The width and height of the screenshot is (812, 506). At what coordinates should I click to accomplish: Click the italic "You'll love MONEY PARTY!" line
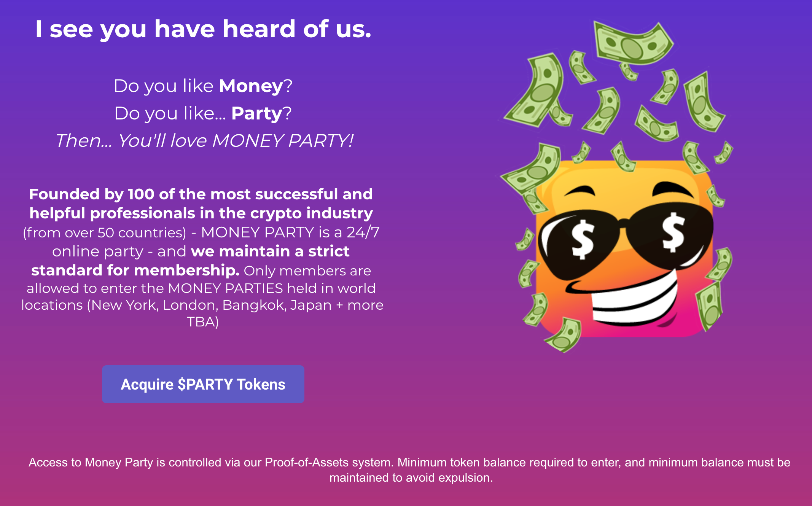pos(236,141)
